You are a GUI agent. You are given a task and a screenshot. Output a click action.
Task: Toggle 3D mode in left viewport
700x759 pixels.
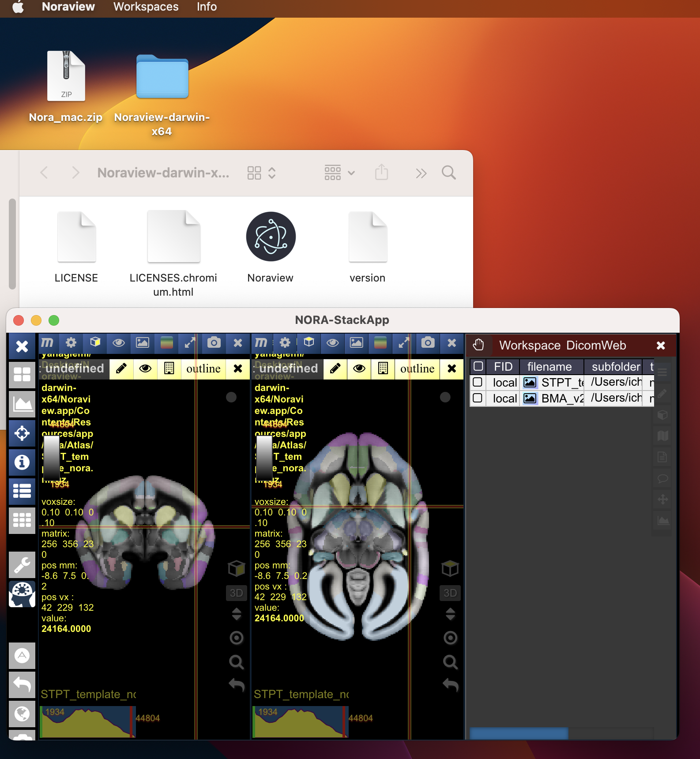coord(237,593)
